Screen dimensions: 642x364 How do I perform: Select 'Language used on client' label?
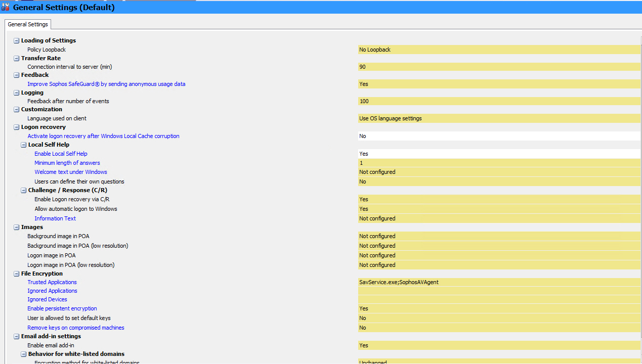coord(57,118)
